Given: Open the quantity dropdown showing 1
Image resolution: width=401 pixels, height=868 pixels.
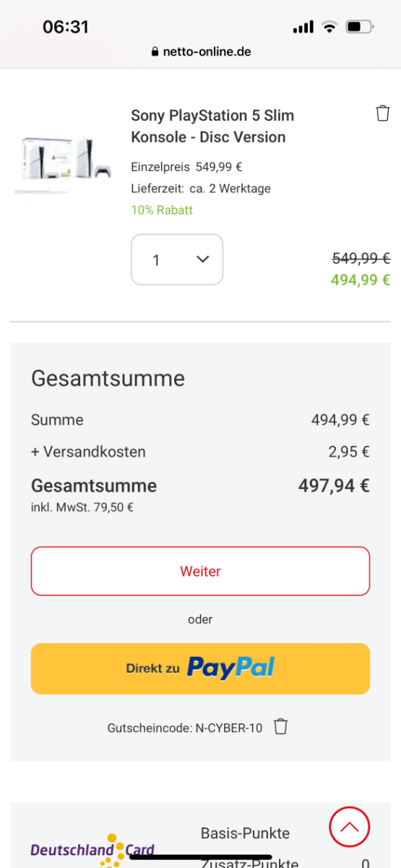Looking at the screenshot, I should [177, 260].
